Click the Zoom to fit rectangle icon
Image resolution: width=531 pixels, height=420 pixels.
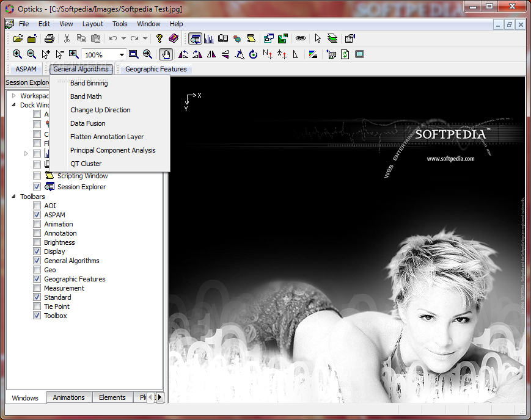(x=133, y=54)
